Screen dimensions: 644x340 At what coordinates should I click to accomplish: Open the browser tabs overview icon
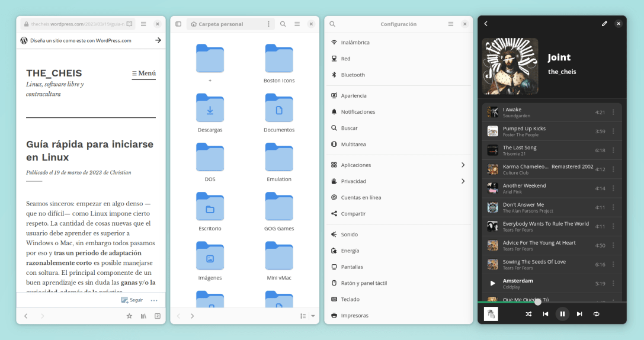[x=158, y=316]
